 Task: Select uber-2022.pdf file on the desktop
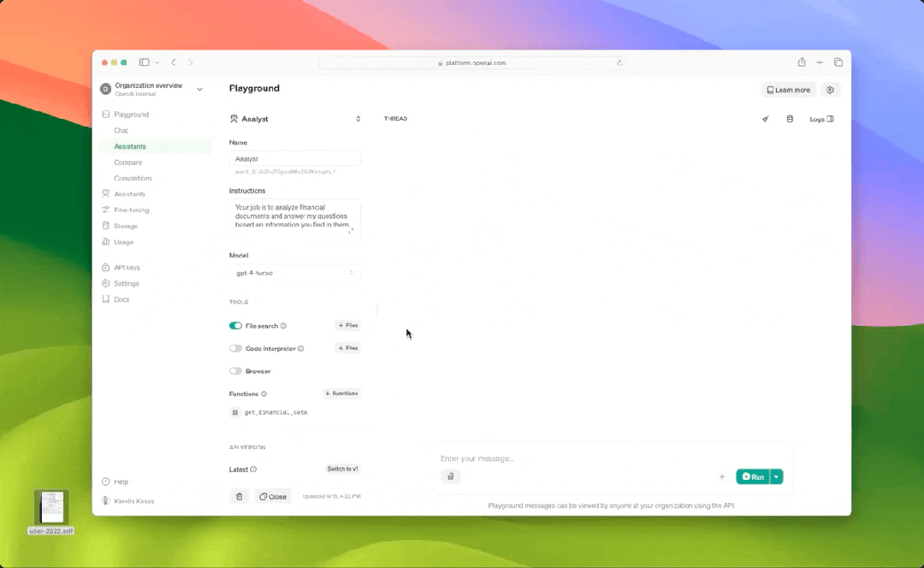[51, 512]
